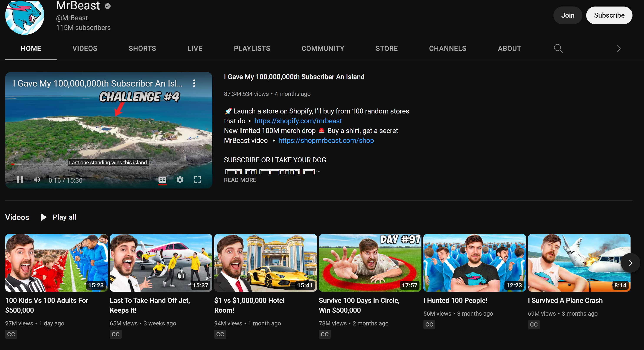
Task: Open the $1 vs $1,000,000 Hotel Room thumbnail
Action: [x=266, y=263]
